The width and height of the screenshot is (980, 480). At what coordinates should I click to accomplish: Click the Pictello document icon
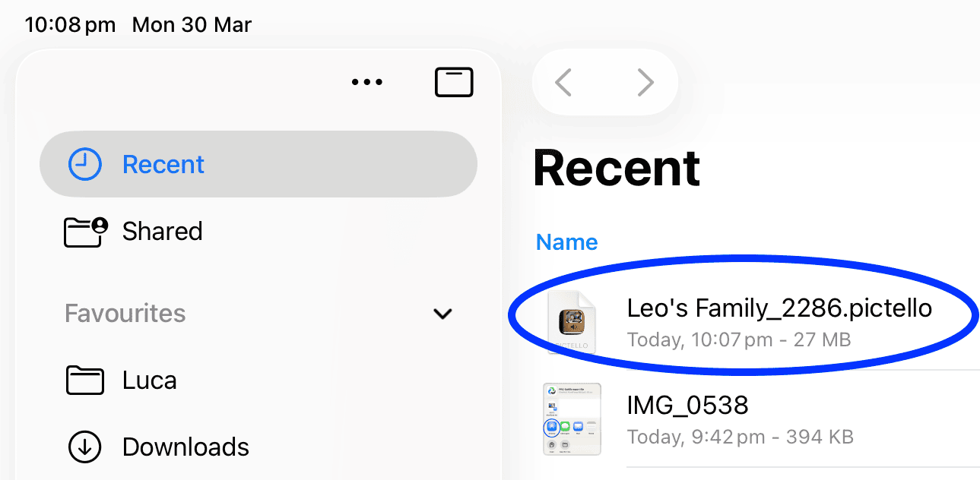point(572,322)
